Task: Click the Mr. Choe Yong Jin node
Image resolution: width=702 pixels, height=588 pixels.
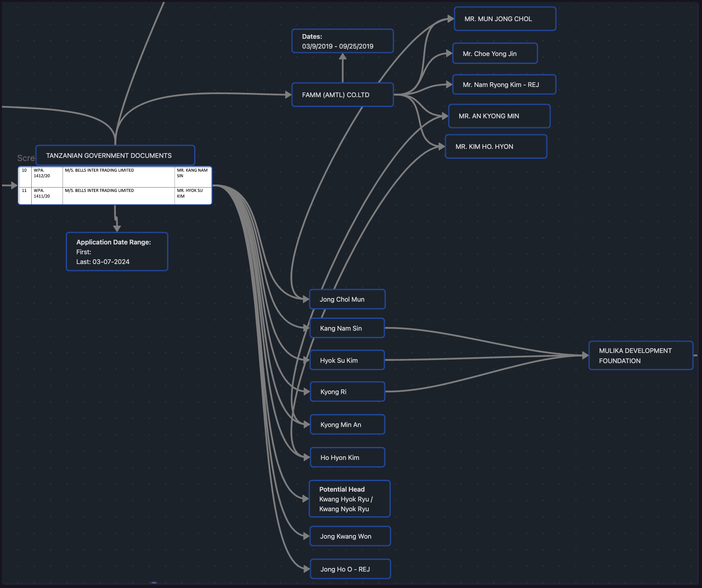Action: coord(495,54)
